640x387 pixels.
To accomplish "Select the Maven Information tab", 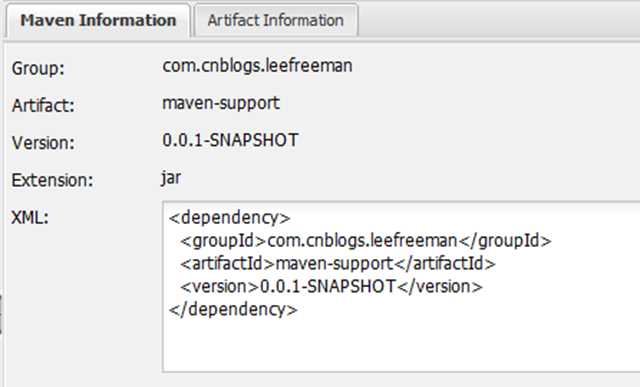I will (98, 20).
